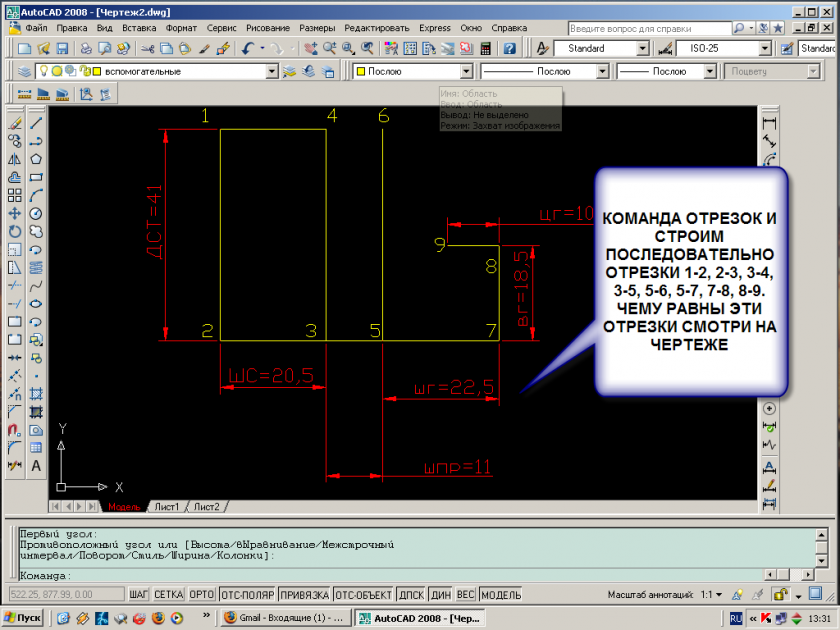Screen dimensions: 840x630
Task: Switch to the Лист1 layout tab
Action: point(166,507)
